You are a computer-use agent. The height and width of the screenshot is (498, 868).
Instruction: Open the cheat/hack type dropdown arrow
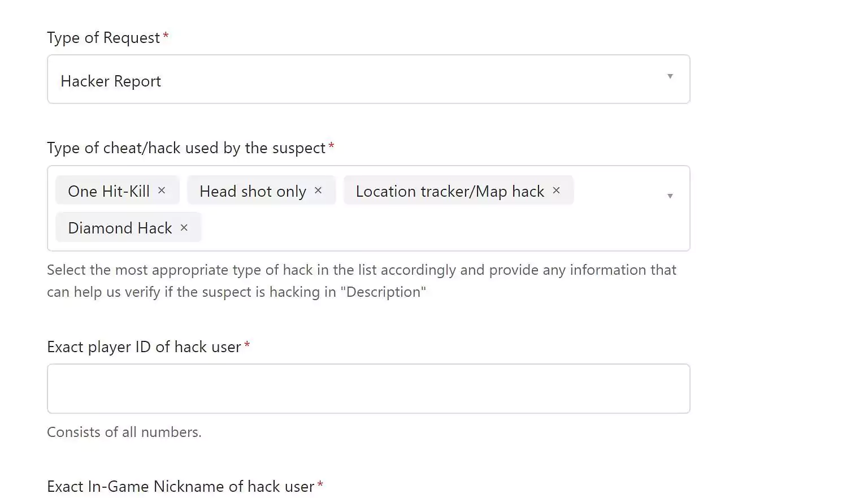coord(670,196)
